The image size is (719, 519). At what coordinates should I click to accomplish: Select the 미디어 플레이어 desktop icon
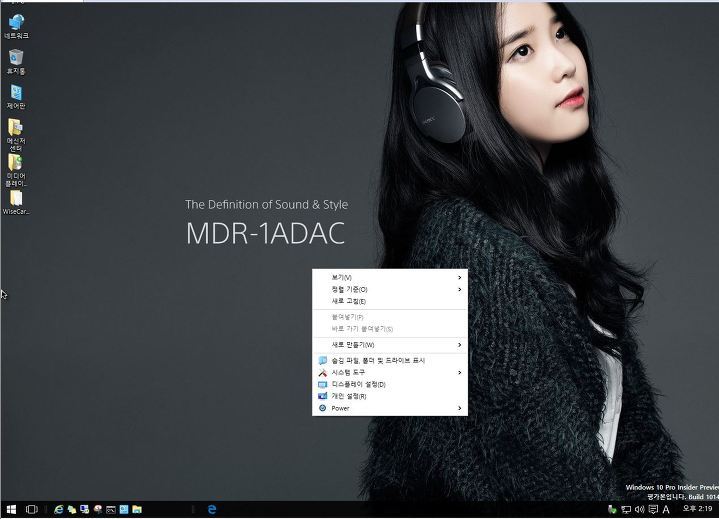point(16,170)
